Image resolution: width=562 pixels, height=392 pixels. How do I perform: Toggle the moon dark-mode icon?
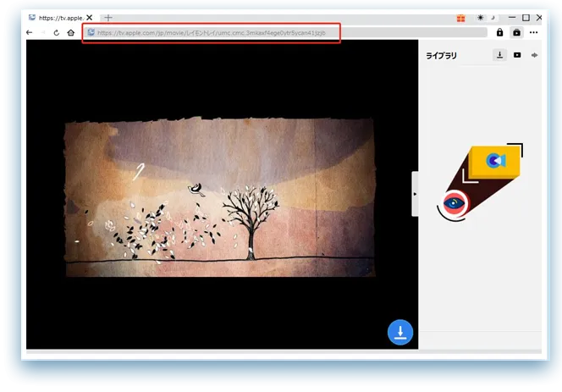pos(493,18)
